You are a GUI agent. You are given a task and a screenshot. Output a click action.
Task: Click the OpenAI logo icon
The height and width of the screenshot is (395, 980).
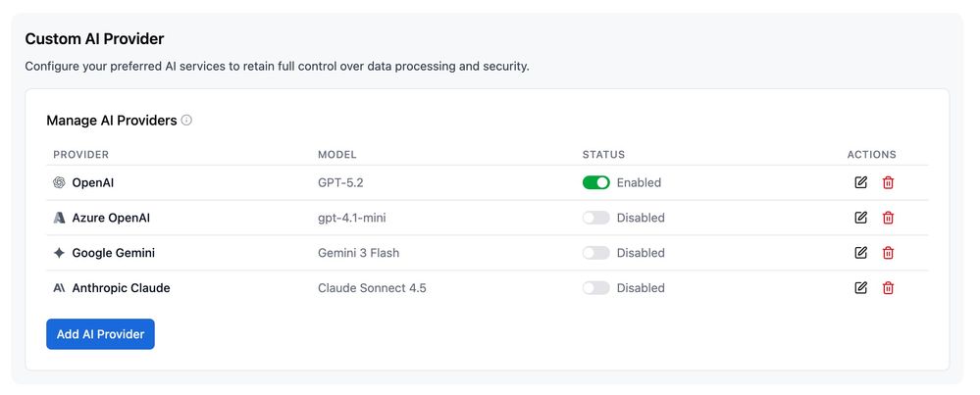[x=59, y=182]
